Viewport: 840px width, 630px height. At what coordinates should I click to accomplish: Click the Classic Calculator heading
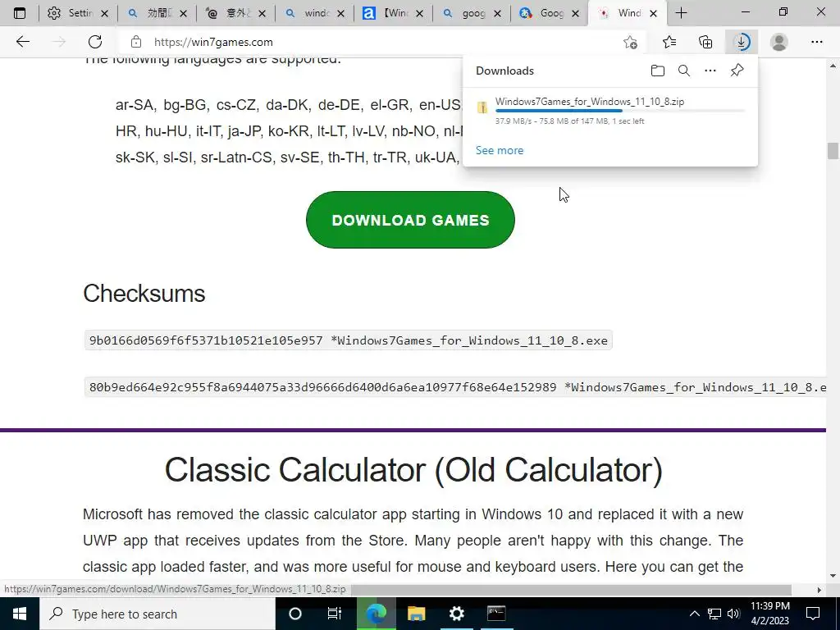[413, 470]
